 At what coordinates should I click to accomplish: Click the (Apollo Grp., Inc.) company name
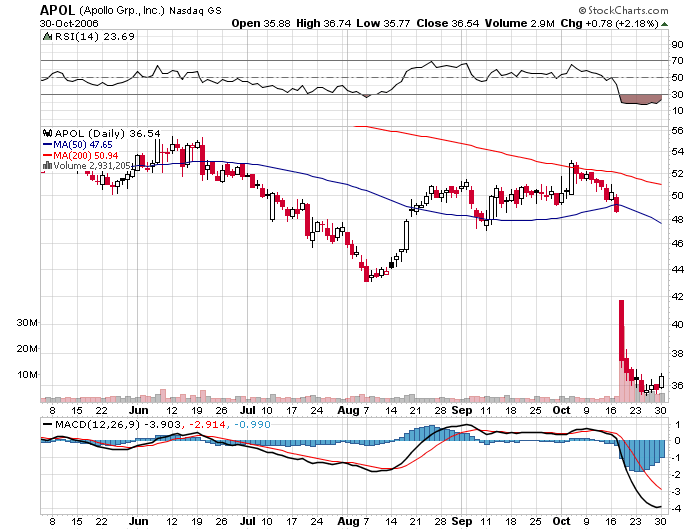coord(122,10)
